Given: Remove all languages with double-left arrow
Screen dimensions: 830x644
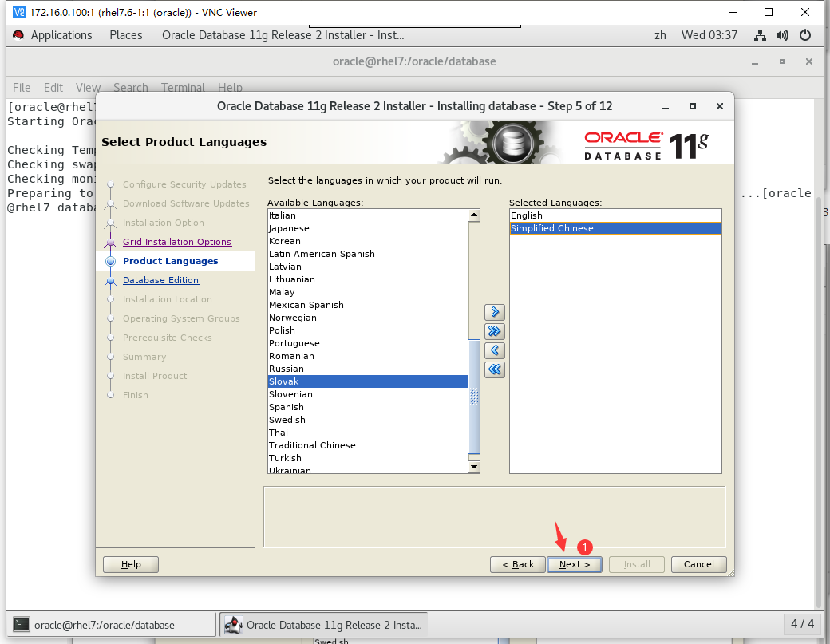Looking at the screenshot, I should pos(494,369).
